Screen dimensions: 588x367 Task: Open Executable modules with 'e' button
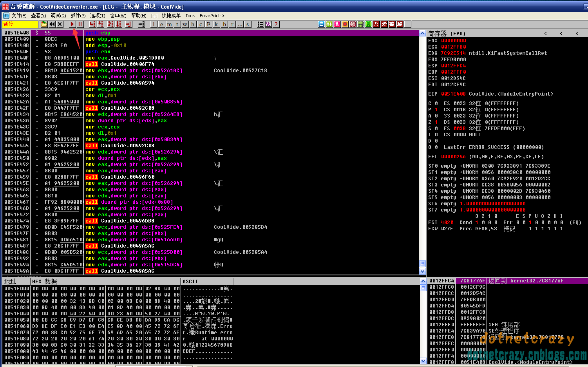click(161, 24)
